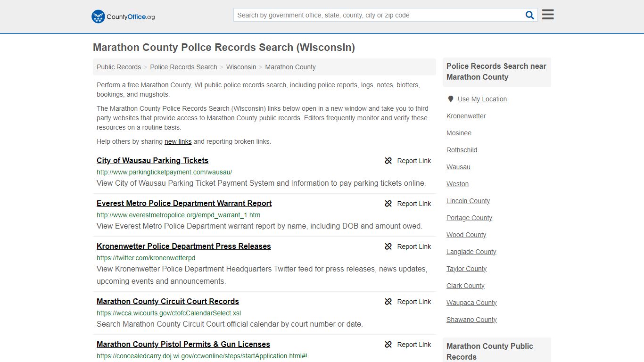Click broken link icon for Circuit Court Records
Viewport: 644px width, 362px height.
pos(388,302)
